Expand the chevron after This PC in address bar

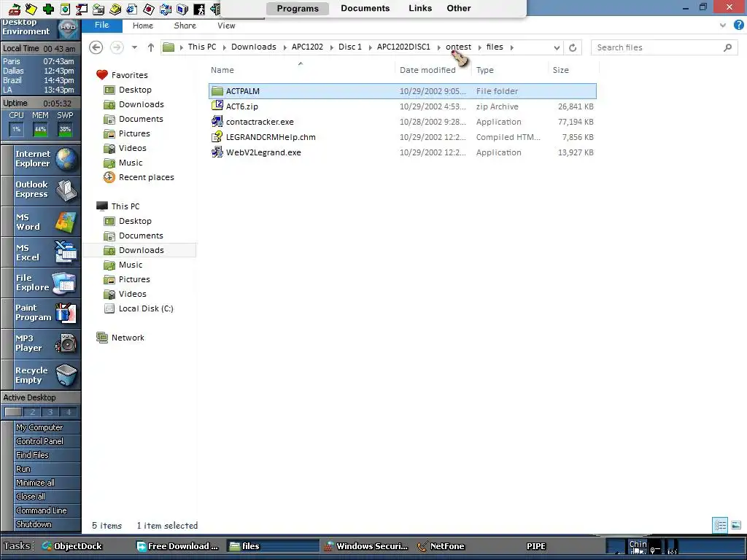[x=224, y=47]
